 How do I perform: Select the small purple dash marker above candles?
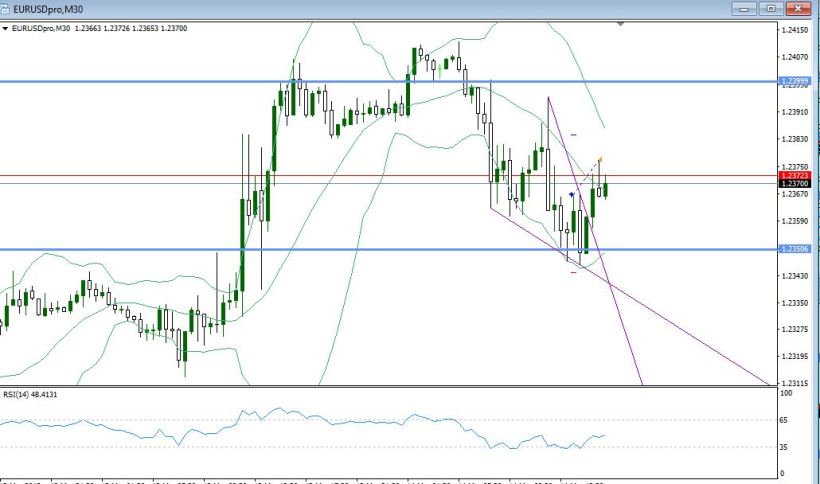[x=573, y=135]
